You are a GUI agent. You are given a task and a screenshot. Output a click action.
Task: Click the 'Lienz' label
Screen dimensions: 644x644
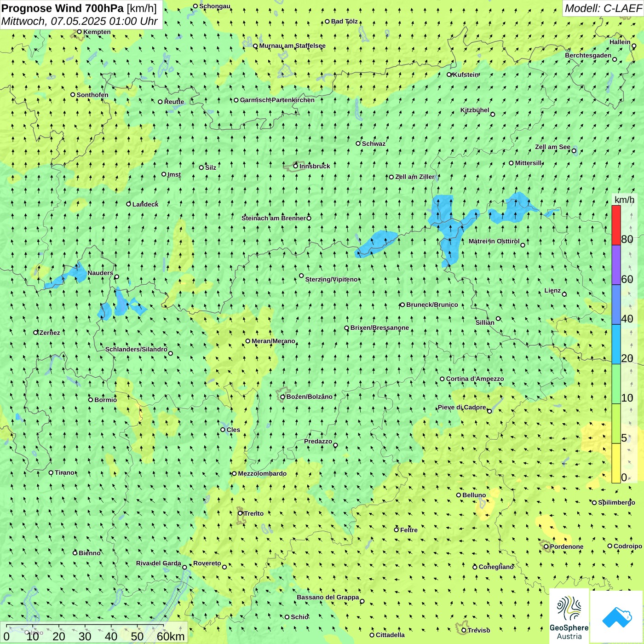552,290
